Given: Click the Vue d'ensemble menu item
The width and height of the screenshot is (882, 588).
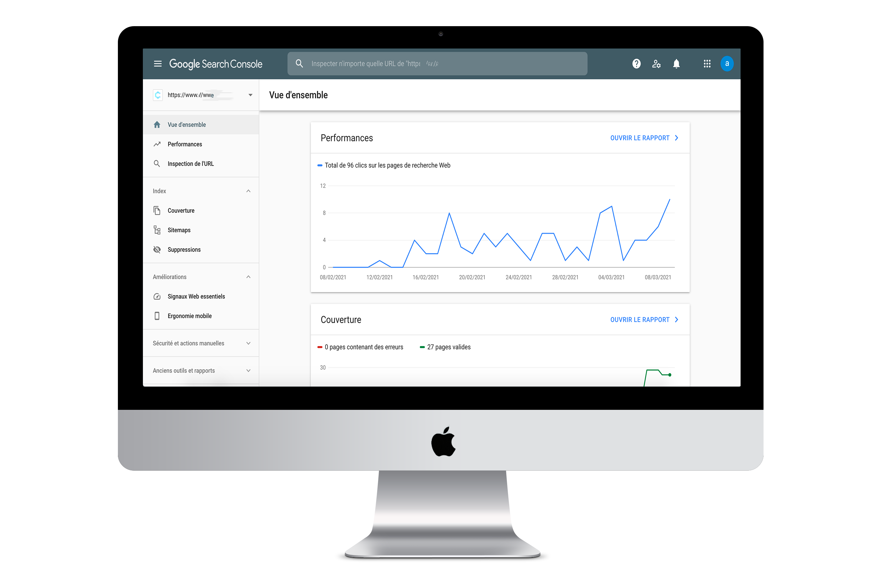Looking at the screenshot, I should tap(186, 124).
